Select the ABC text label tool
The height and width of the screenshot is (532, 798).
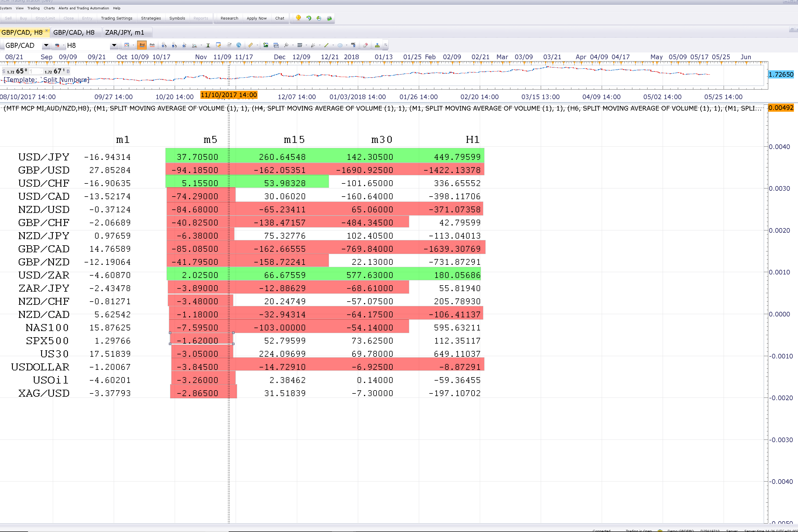pos(353,45)
